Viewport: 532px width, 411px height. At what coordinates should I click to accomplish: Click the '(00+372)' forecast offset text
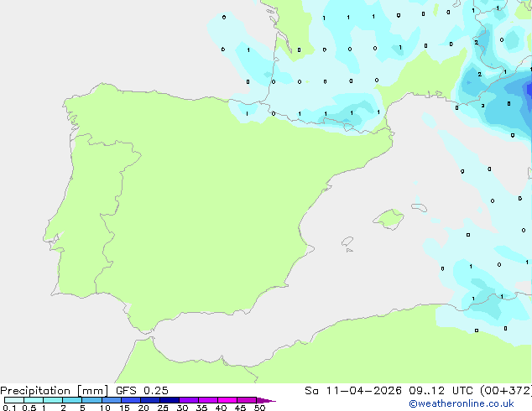(x=506, y=391)
